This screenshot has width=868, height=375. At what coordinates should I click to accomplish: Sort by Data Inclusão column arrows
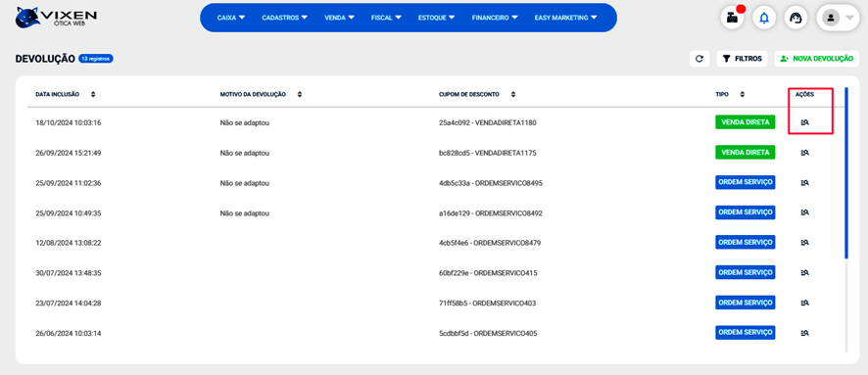click(x=93, y=95)
